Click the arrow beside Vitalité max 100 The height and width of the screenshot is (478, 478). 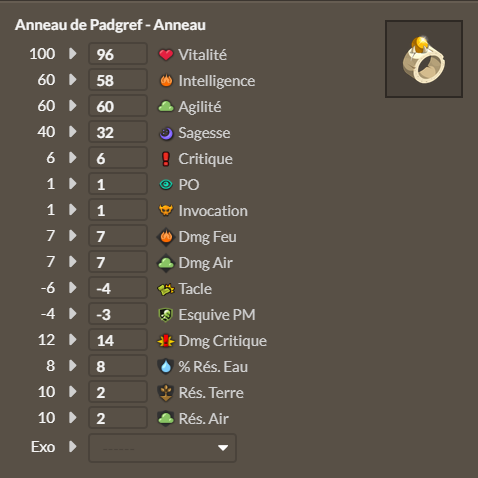72,54
